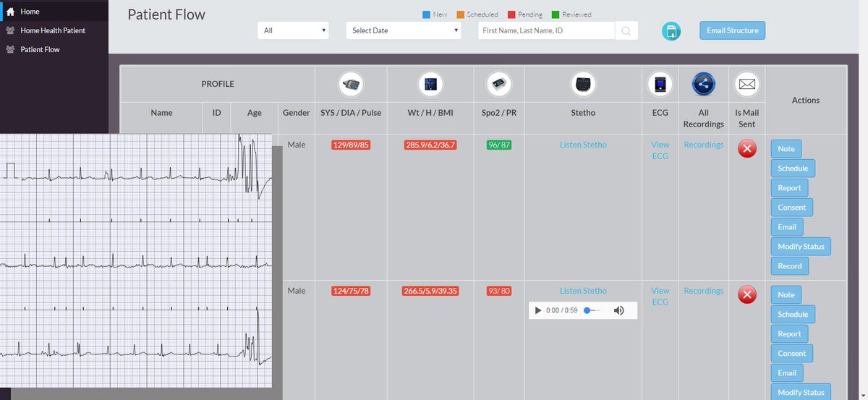The height and width of the screenshot is (400, 868).
Task: Click Listen Stetho in second patient row
Action: pos(583,291)
